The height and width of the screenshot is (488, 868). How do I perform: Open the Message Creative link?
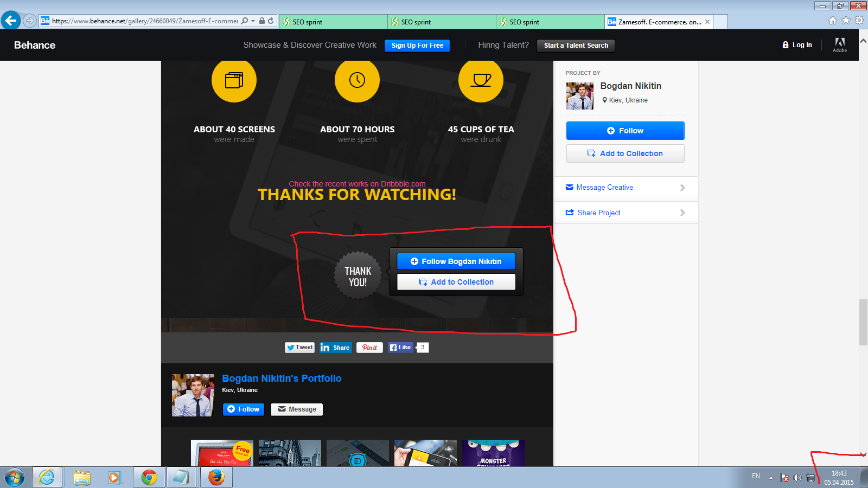coord(605,187)
